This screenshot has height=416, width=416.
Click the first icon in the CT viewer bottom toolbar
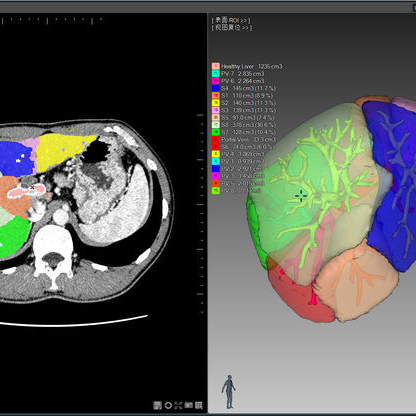pyautogui.click(x=157, y=405)
